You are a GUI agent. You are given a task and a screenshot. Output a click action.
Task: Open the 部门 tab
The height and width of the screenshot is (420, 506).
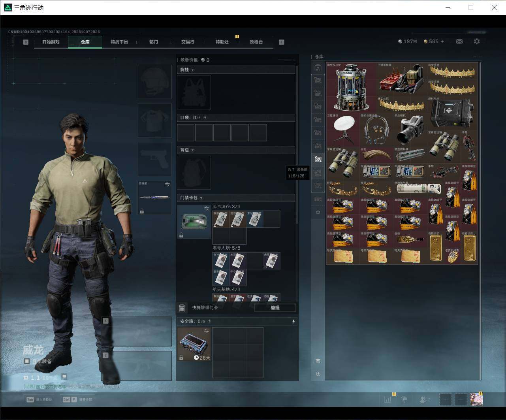154,42
